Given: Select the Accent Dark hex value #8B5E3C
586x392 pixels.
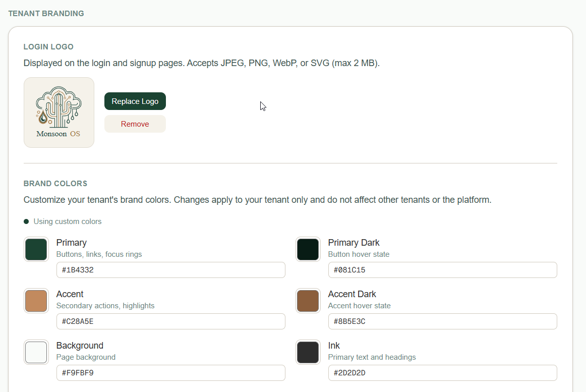Looking at the screenshot, I should 442,321.
